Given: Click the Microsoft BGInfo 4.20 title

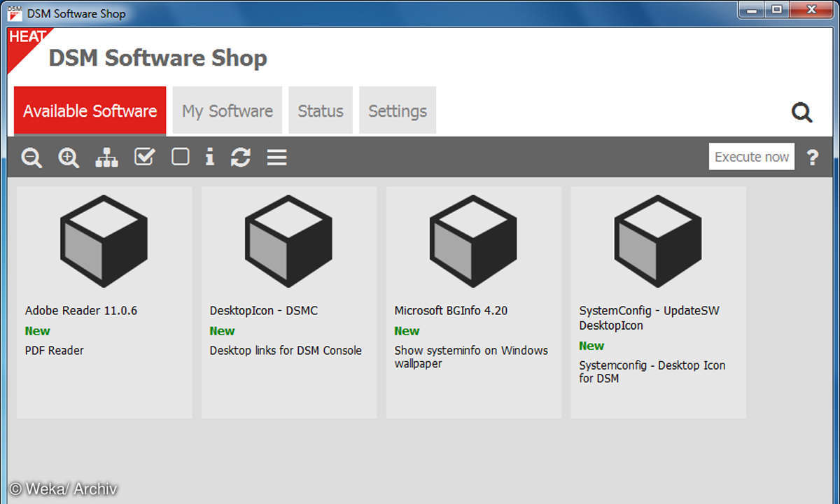Looking at the screenshot, I should tap(451, 310).
